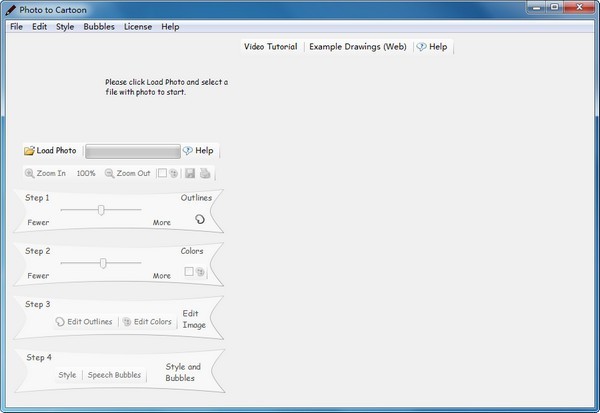The width and height of the screenshot is (600, 413).
Task: Open the Video Tutorial link
Action: tap(271, 47)
